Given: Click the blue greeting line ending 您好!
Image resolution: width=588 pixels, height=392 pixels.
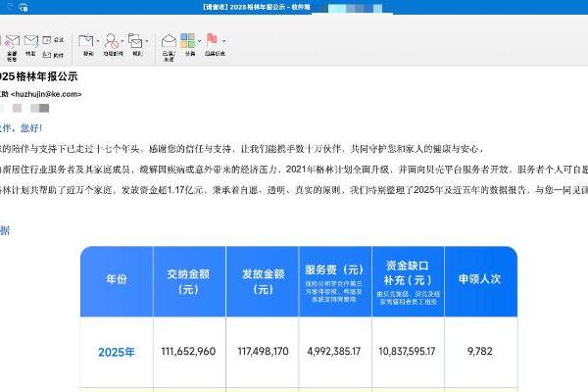Looking at the screenshot, I should [x=21, y=128].
